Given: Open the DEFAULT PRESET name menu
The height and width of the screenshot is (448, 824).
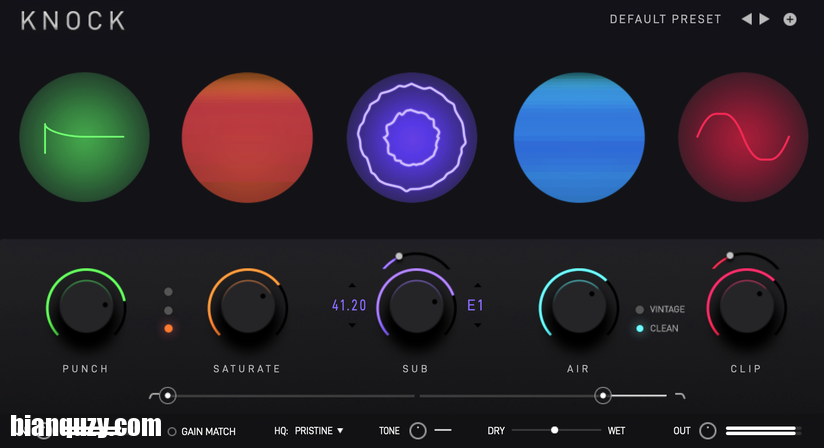Looking at the screenshot, I should tap(665, 19).
